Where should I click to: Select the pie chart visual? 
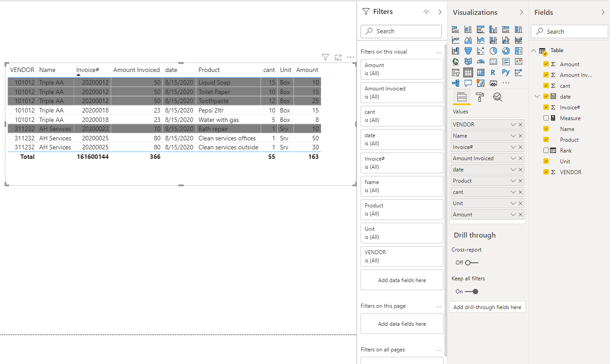[x=493, y=51]
